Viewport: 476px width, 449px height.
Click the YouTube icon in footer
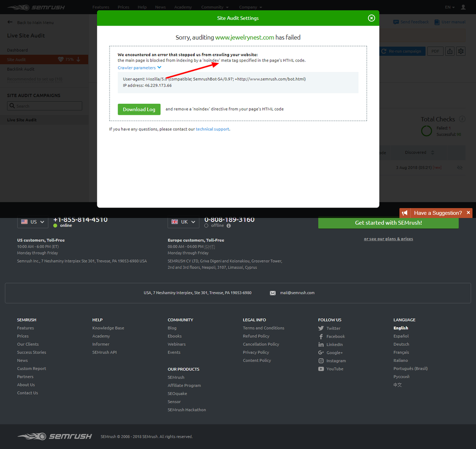pos(321,369)
